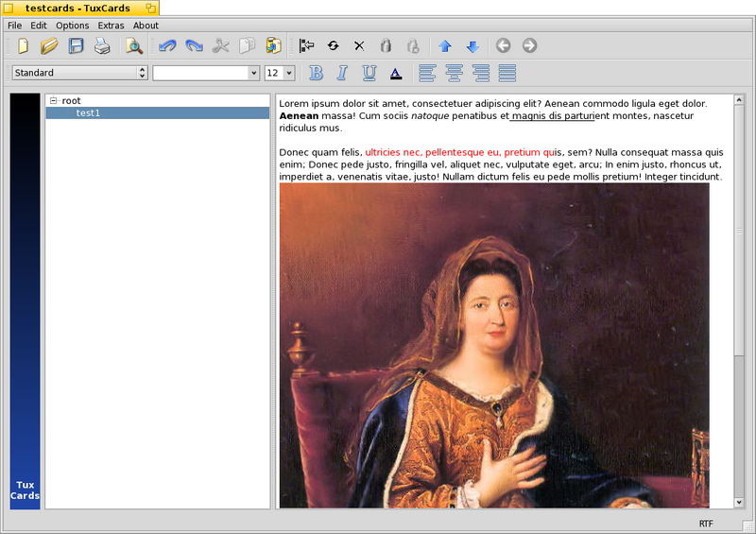The height and width of the screenshot is (534, 756).
Task: Go back with left circle arrow
Action: (x=504, y=45)
